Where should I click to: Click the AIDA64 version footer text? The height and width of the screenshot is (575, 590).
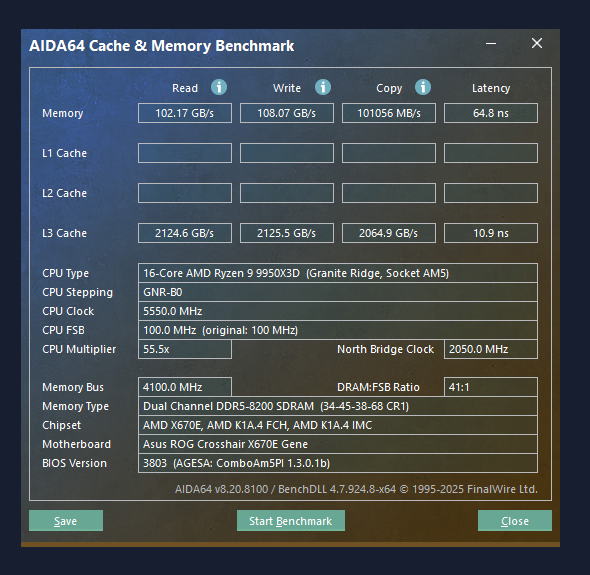point(356,489)
